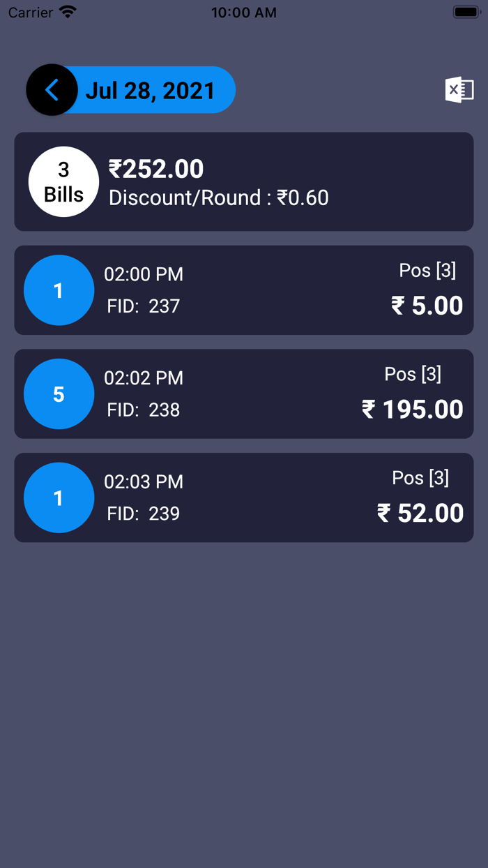Expand the bill entry for FID 238

point(244,394)
